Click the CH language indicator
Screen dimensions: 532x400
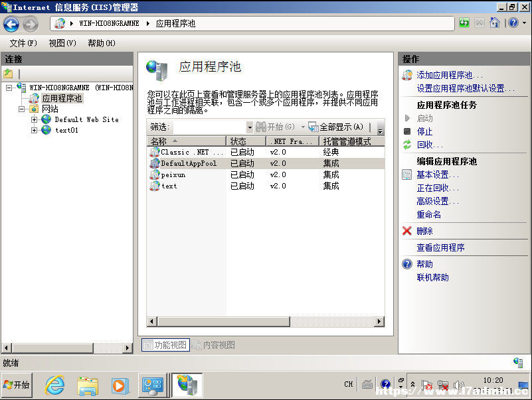point(349,384)
